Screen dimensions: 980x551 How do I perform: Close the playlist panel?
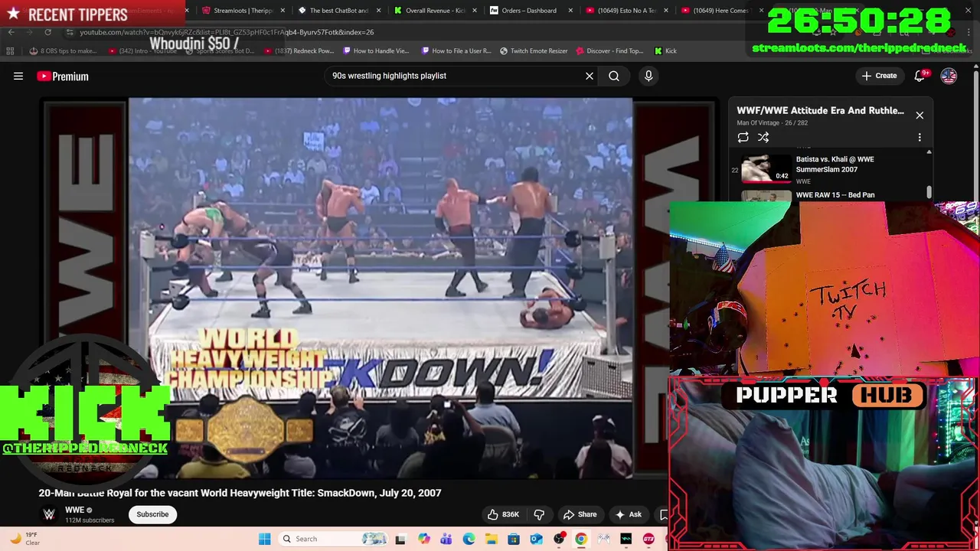point(920,115)
